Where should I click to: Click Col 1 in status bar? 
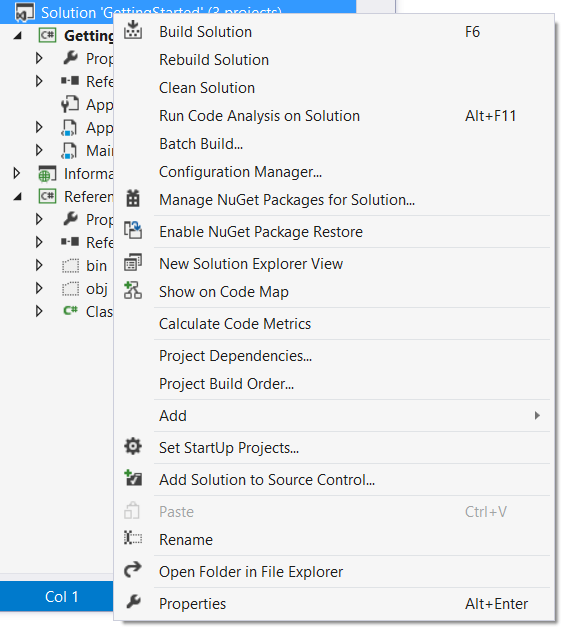point(62,596)
